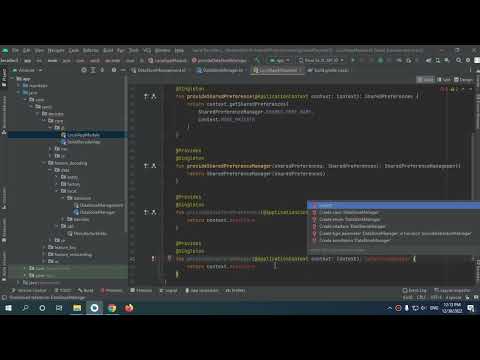Choose Create enum 'DataStoreManager' quick-fix

393,219
